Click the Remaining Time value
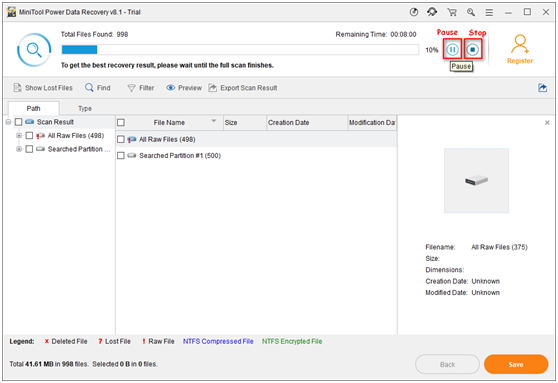The image size is (558, 383). point(403,35)
